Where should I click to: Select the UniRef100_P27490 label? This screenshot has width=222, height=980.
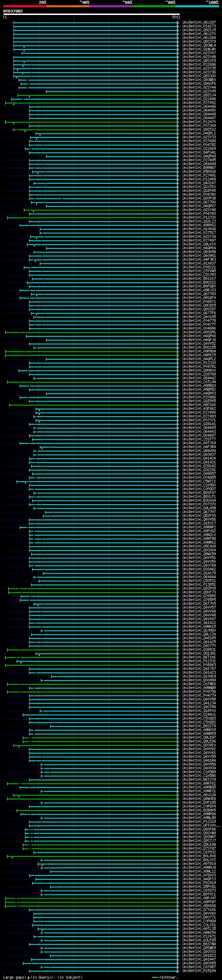(199, 412)
